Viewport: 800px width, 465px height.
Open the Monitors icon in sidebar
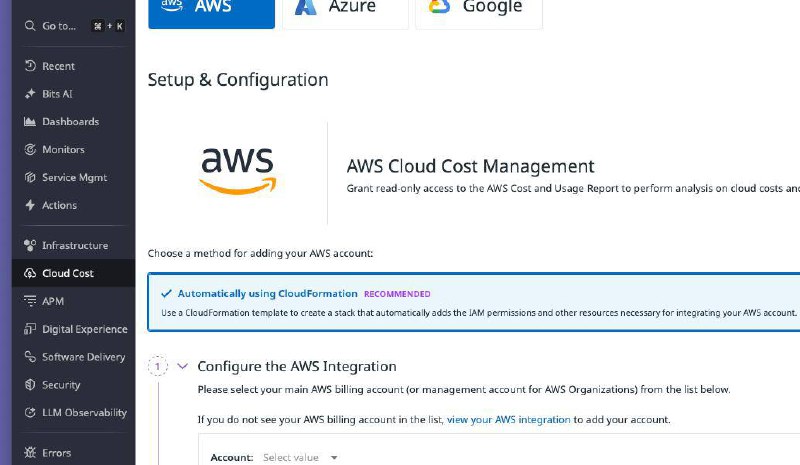[x=30, y=150]
